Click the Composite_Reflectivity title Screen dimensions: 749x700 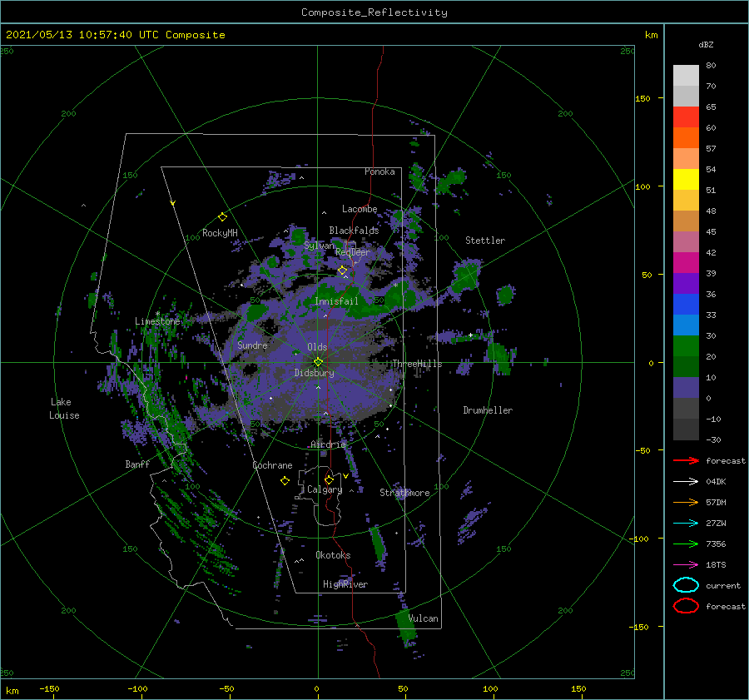(x=374, y=12)
